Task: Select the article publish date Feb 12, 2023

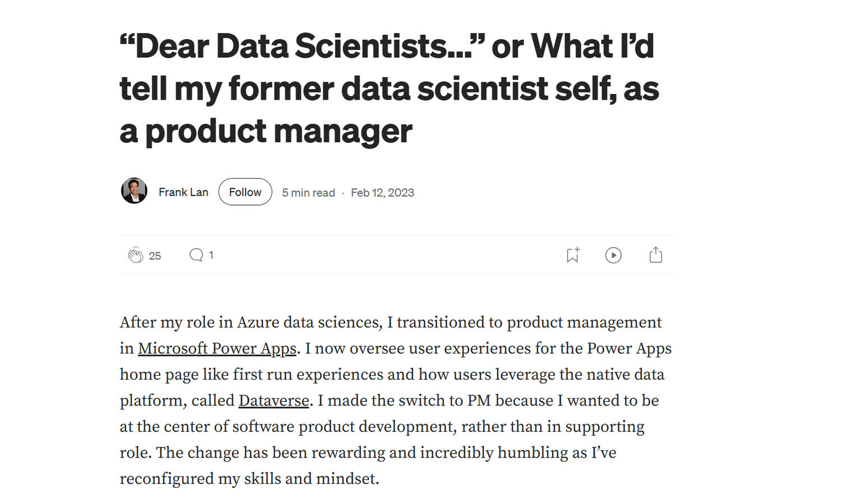Action: (x=383, y=192)
